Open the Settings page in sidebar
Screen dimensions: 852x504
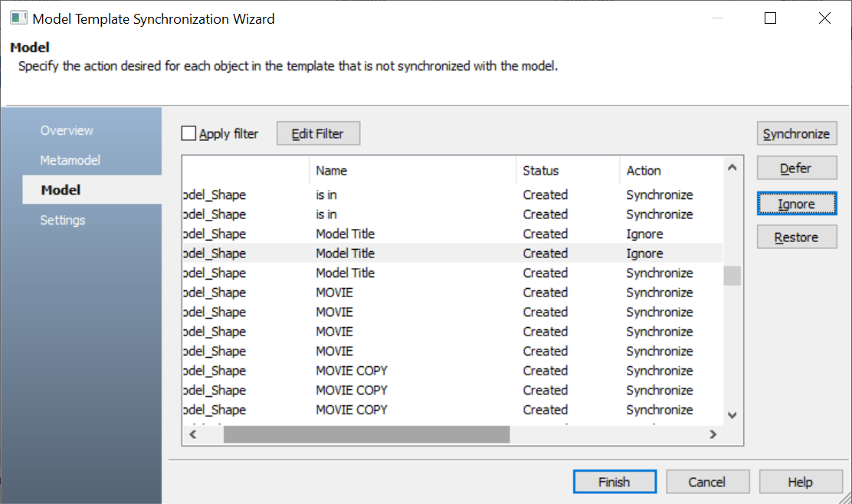click(x=63, y=220)
